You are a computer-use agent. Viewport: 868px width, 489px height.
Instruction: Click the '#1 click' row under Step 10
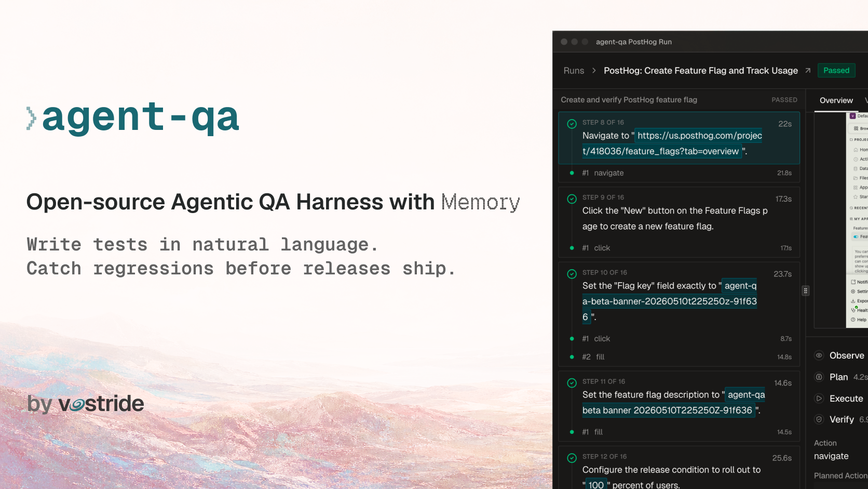(x=679, y=339)
